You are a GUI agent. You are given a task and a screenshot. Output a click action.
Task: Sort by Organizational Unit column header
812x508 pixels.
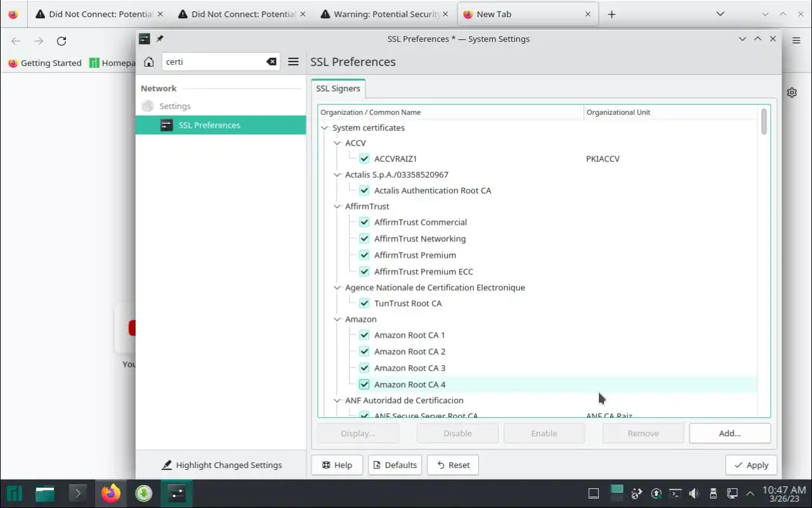(670, 112)
